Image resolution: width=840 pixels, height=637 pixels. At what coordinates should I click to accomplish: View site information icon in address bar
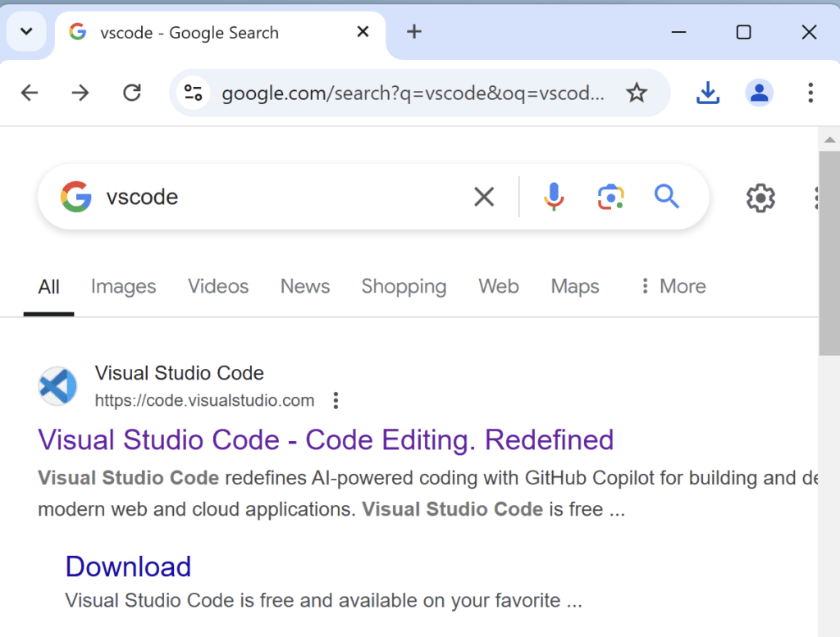point(193,93)
